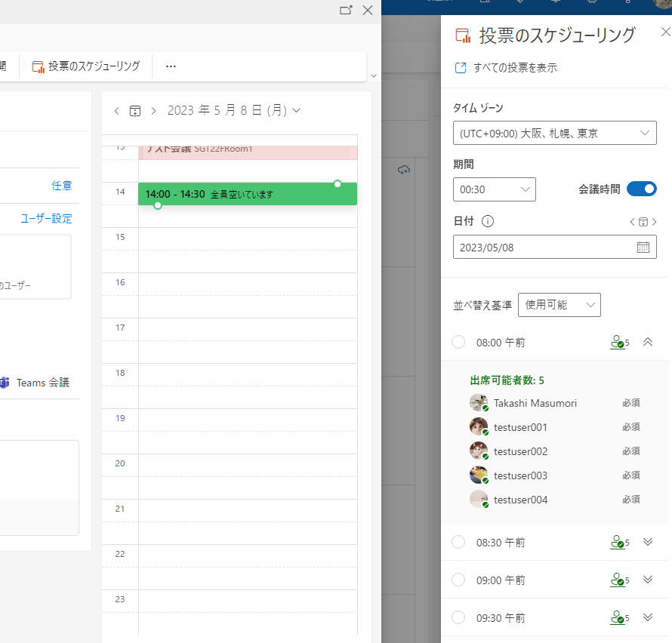
Task: Select the 14:00 - 14:30 green time block
Action: [x=248, y=194]
